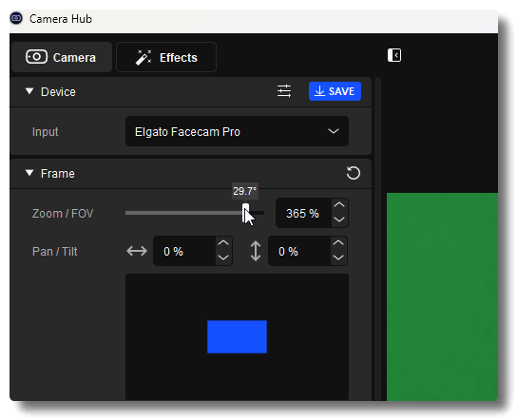Click the Zoom / FOV slider handle
The height and width of the screenshot is (420, 517).
coord(245,213)
